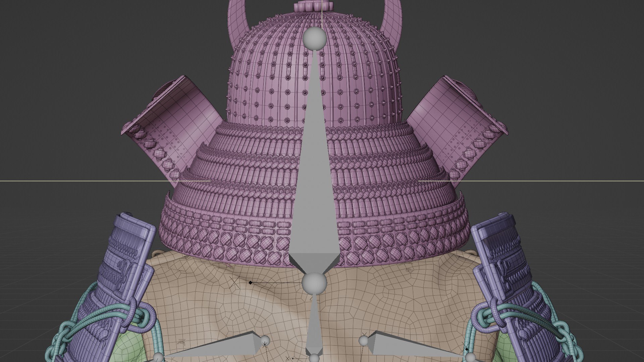Click the black diamond marker on upper chest
The width and height of the screenshot is (644, 362).
(x=250, y=283)
